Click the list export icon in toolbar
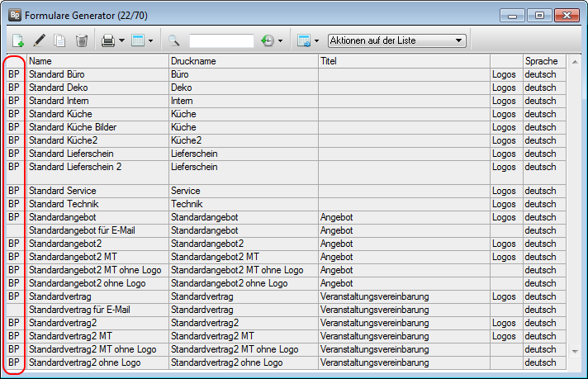The height and width of the screenshot is (379, 588). click(303, 40)
